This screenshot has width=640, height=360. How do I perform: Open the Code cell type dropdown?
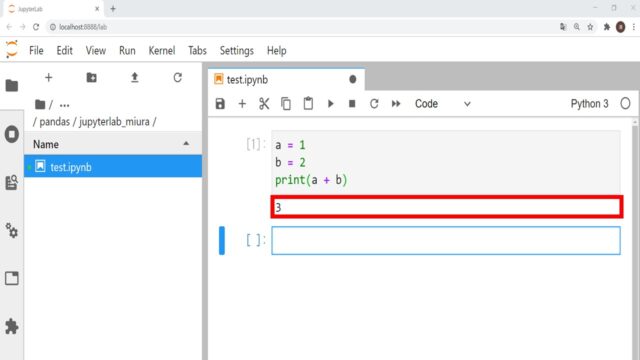coord(442,104)
